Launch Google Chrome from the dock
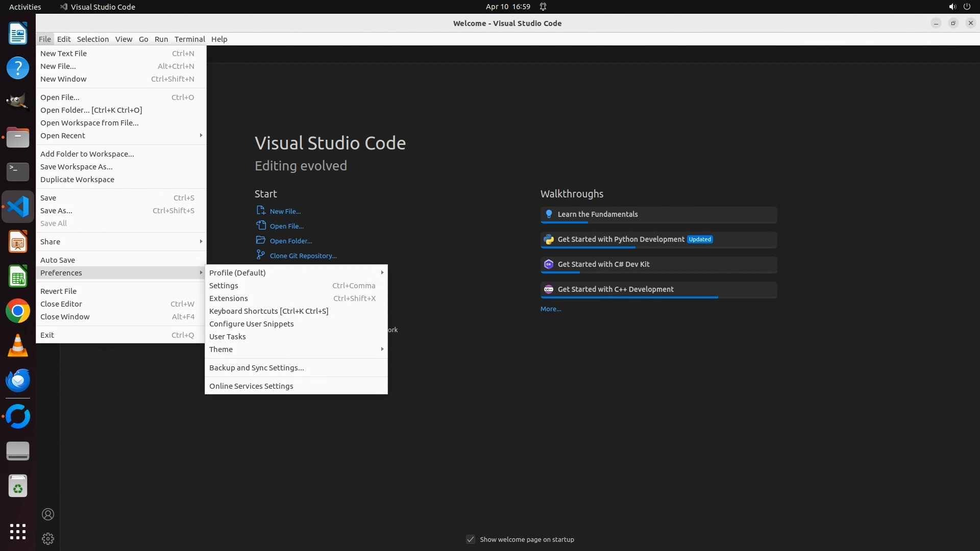 click(x=18, y=311)
